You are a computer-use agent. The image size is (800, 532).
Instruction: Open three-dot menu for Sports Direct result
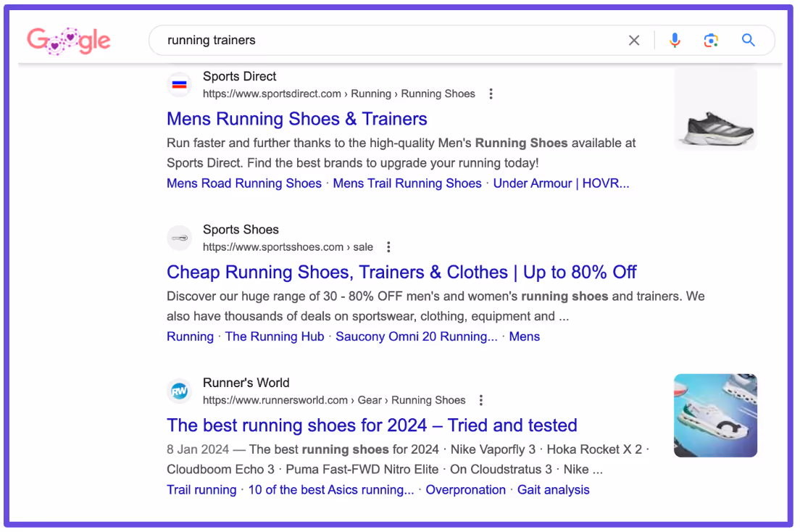coord(491,94)
